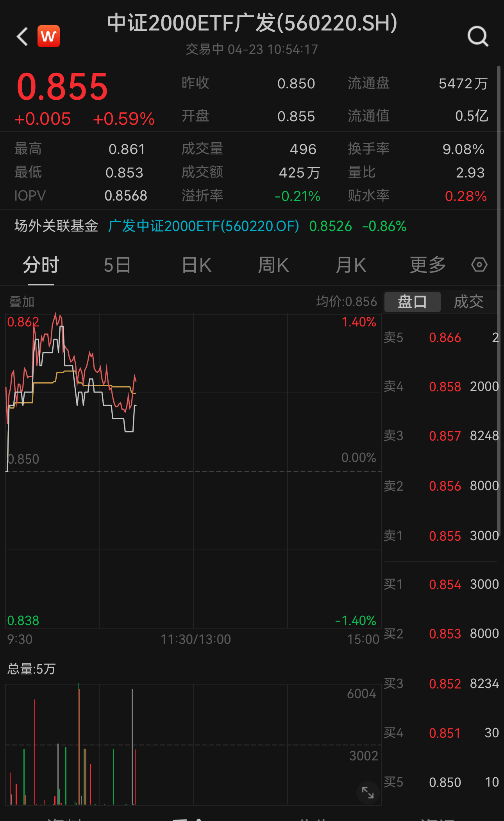
Task: Tap IOPV value 0.8568
Action: 126,195
